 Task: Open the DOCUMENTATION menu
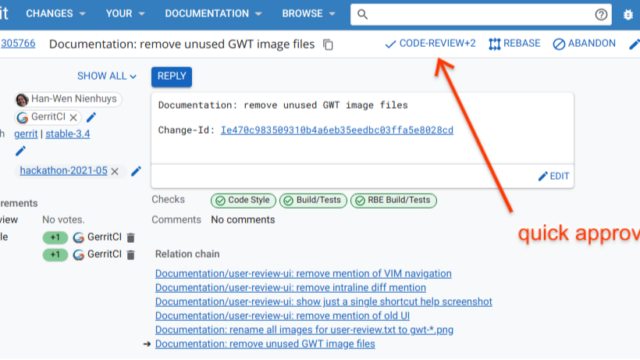213,14
